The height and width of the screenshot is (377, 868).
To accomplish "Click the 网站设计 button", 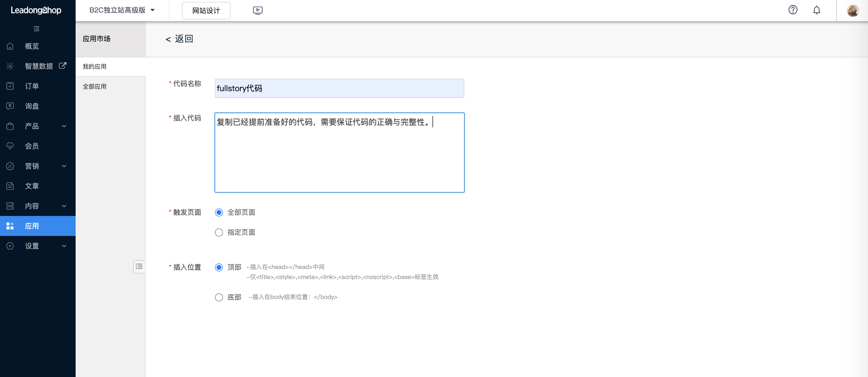I will pyautogui.click(x=206, y=10).
